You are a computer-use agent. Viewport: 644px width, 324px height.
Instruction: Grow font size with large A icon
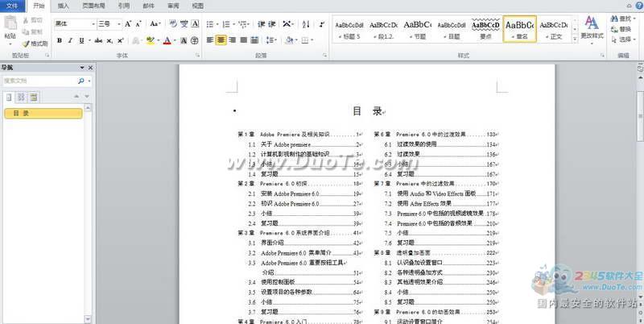[x=128, y=24]
